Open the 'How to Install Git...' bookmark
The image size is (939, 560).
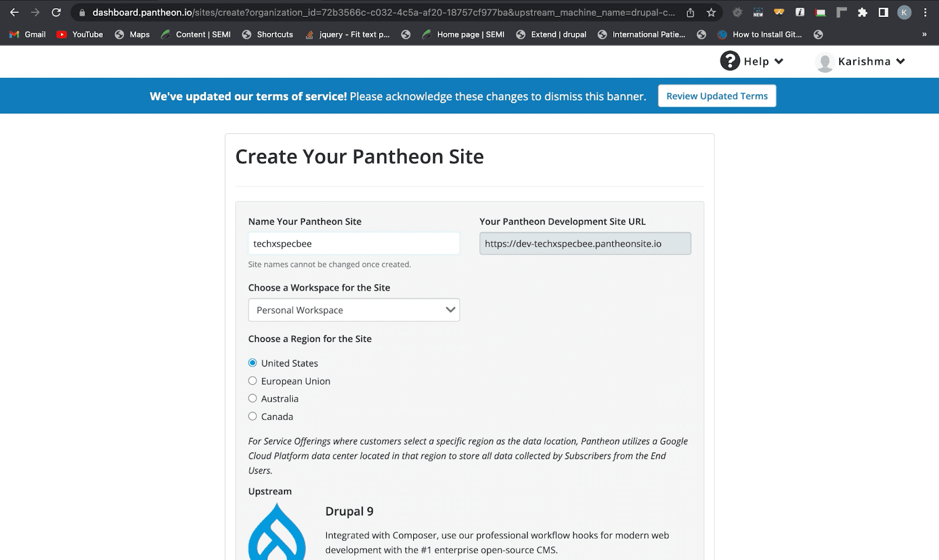click(x=760, y=35)
